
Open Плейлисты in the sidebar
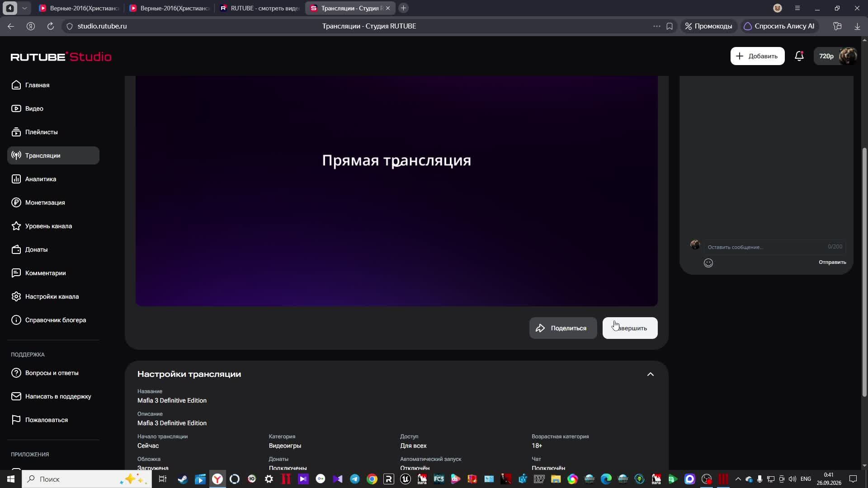tap(53, 132)
